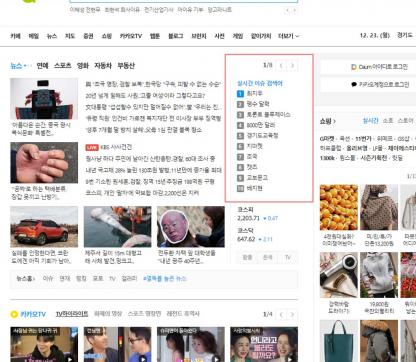Image resolution: width=416 pixels, height=362 pixels.
Task: Open 블로그 from the top navigation
Action: [176, 36]
